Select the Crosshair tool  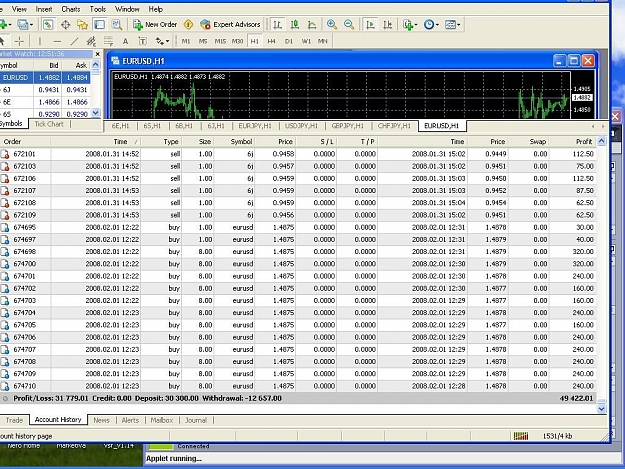click(19, 41)
